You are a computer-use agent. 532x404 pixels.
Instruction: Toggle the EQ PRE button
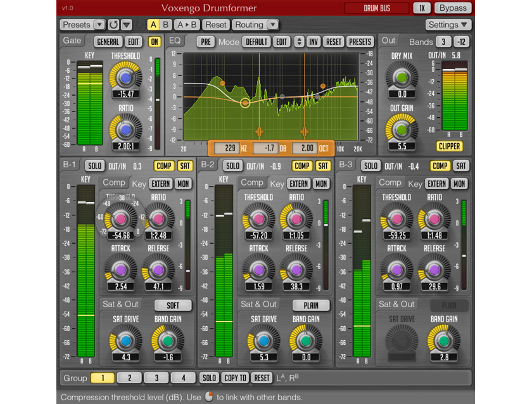tap(206, 42)
